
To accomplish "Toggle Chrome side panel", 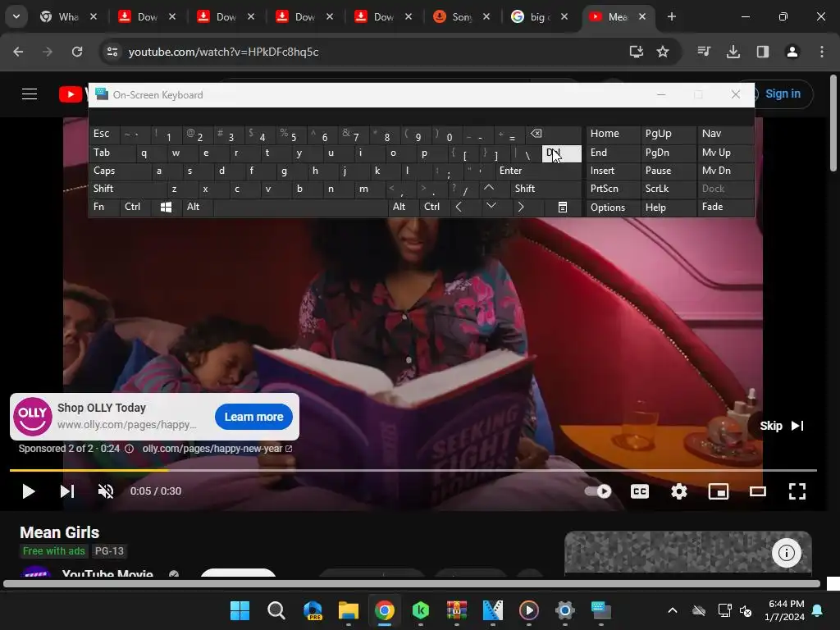I will (763, 52).
